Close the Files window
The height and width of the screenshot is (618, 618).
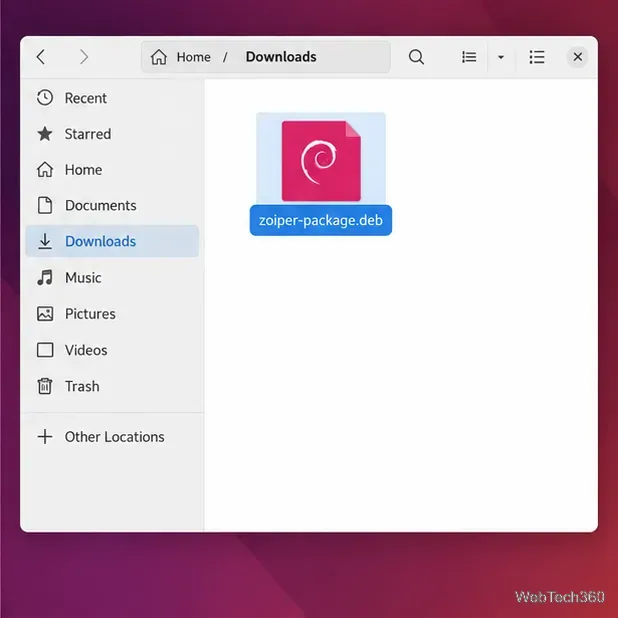coord(577,57)
